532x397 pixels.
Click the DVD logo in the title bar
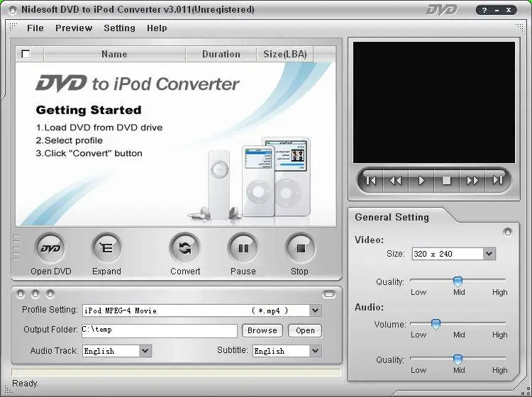point(442,10)
